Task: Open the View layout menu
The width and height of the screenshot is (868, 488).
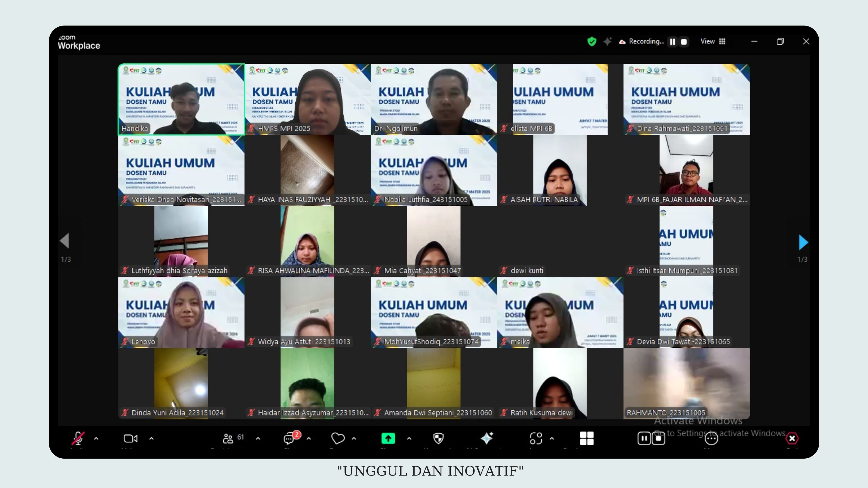Action: point(713,41)
